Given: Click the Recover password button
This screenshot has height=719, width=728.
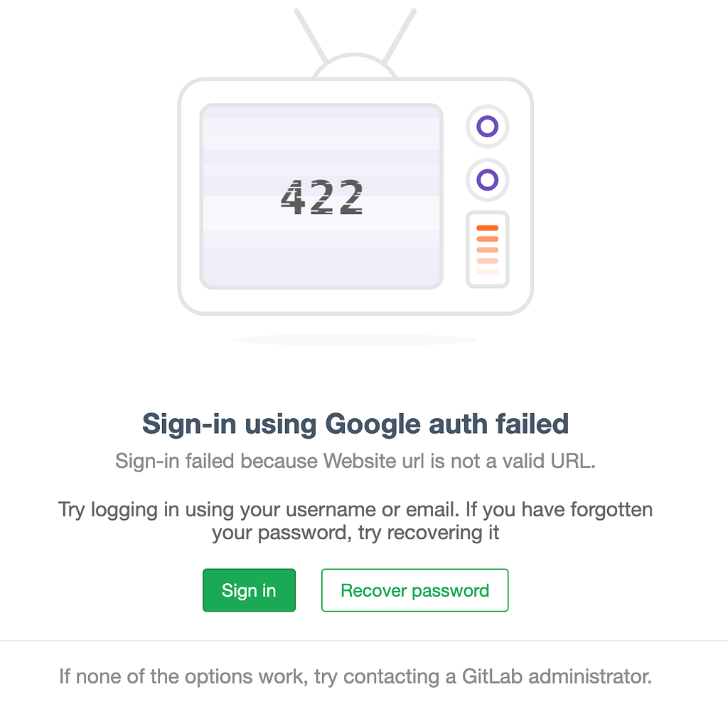Looking at the screenshot, I should point(414,590).
